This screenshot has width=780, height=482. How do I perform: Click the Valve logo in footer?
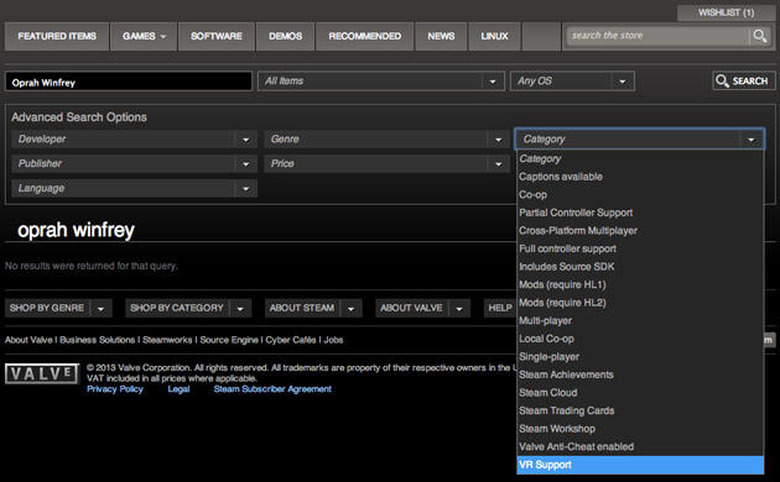[x=42, y=374]
